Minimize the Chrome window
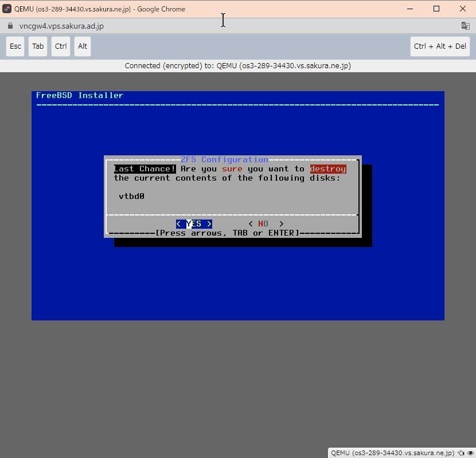Image resolution: width=476 pixels, height=458 pixels. (410, 9)
